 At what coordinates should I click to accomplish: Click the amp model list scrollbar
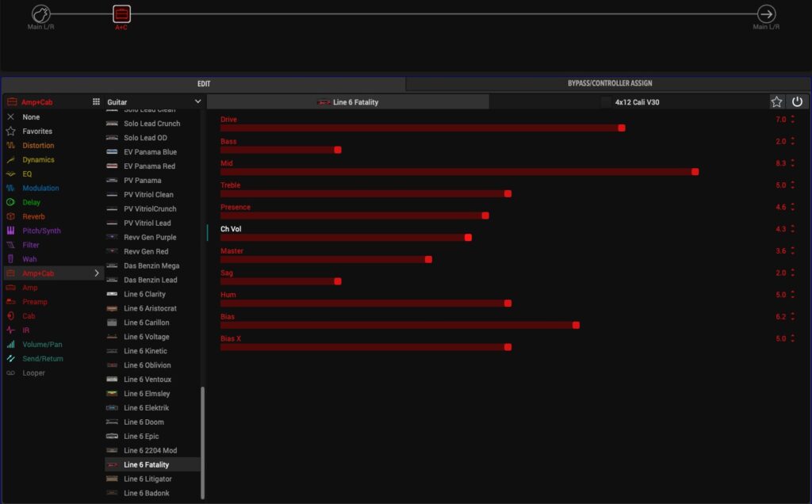(x=202, y=442)
